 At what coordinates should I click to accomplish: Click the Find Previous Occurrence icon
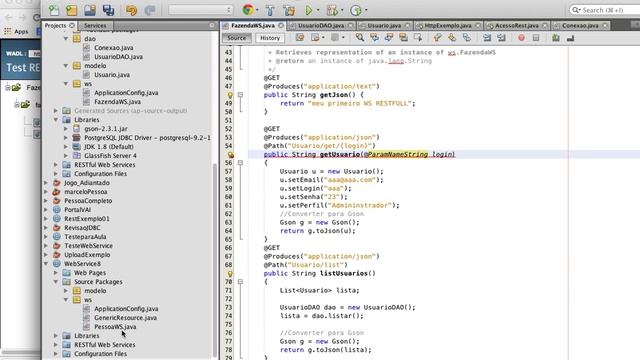click(374, 38)
